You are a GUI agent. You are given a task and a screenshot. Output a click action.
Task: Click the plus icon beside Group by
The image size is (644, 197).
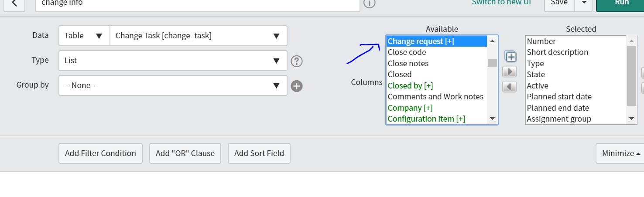click(x=297, y=86)
